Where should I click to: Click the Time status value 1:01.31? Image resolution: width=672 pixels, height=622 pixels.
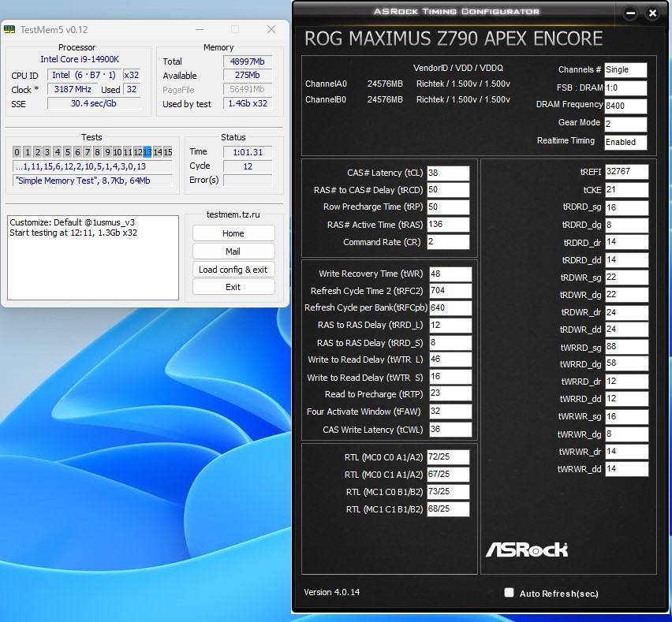pyautogui.click(x=248, y=152)
